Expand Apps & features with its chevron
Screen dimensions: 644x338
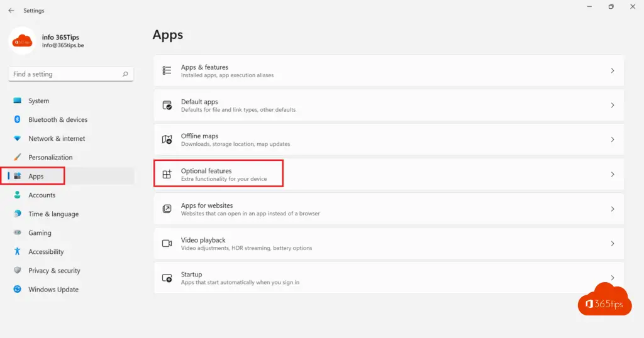(x=613, y=71)
